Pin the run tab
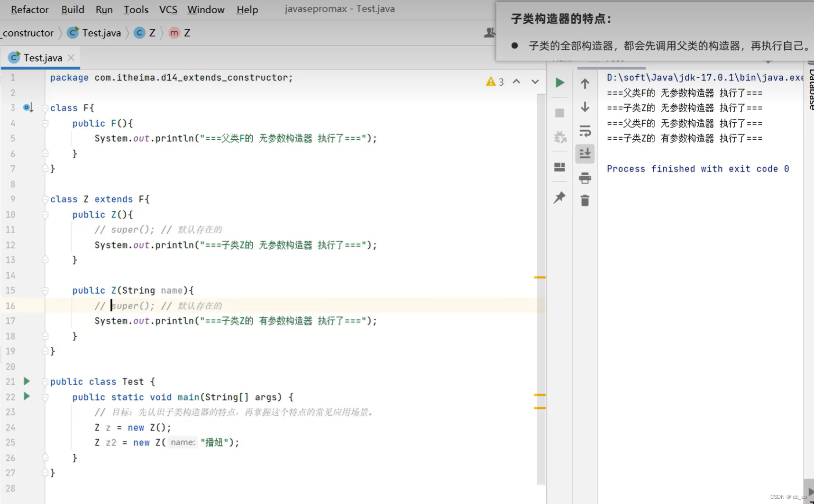This screenshot has height=504, width=814. [560, 197]
